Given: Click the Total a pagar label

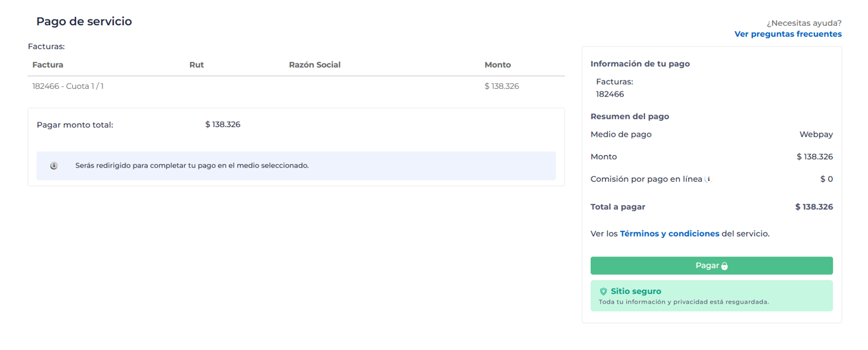Looking at the screenshot, I should [x=617, y=207].
